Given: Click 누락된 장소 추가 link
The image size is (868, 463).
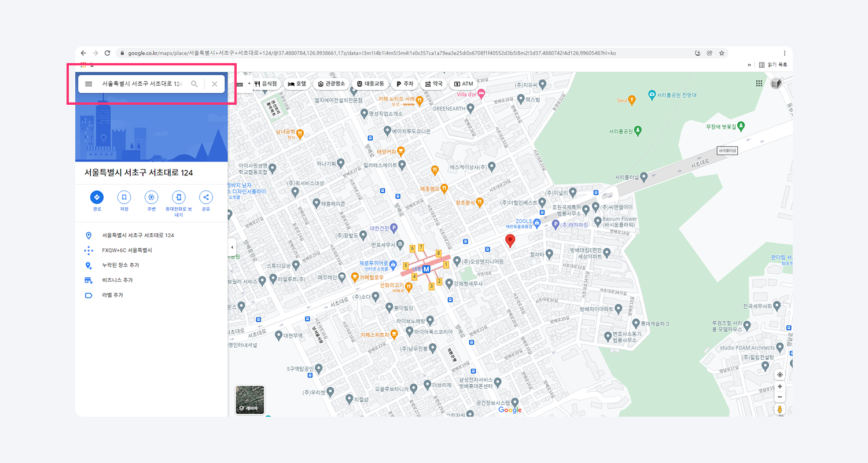Looking at the screenshot, I should coord(120,265).
